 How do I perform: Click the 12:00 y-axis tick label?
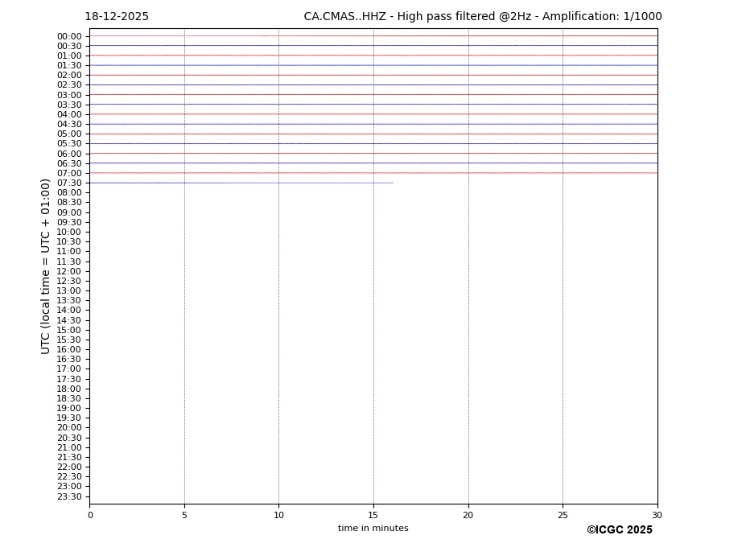click(69, 271)
